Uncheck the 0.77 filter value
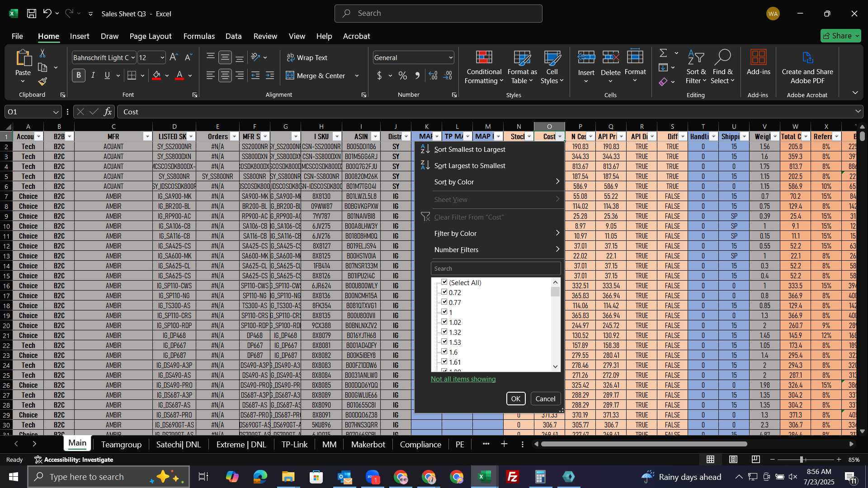The image size is (868, 488). [444, 302]
